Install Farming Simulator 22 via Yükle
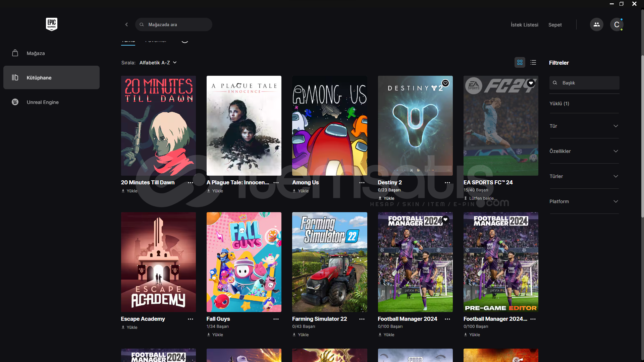Viewport: 644px width, 362px height. pos(301,335)
